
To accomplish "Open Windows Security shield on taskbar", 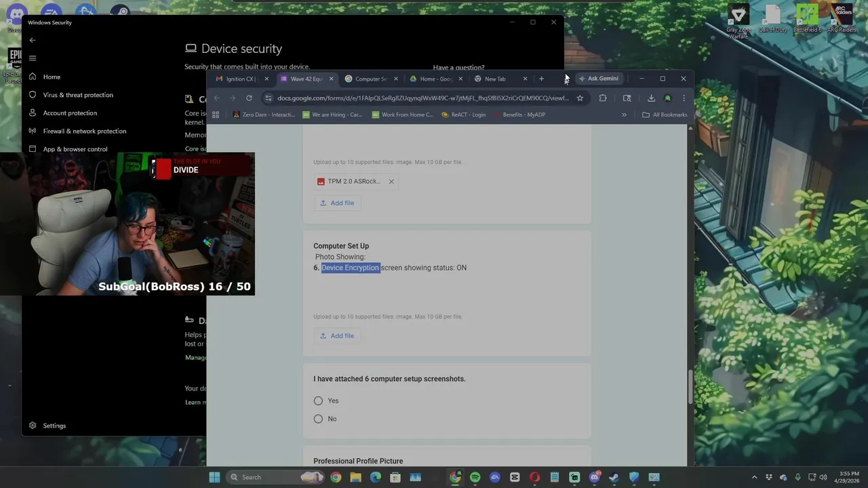I will coord(634,477).
